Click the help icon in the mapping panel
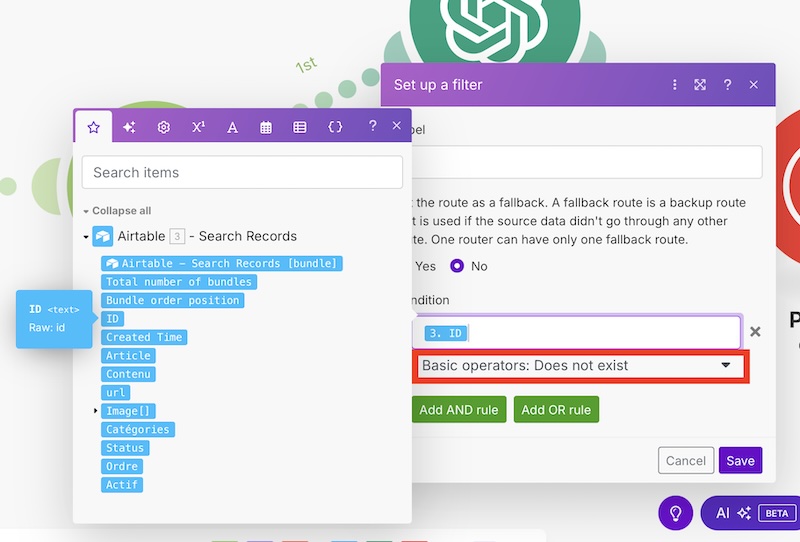Screen dimensions: 800x542 (x=373, y=126)
